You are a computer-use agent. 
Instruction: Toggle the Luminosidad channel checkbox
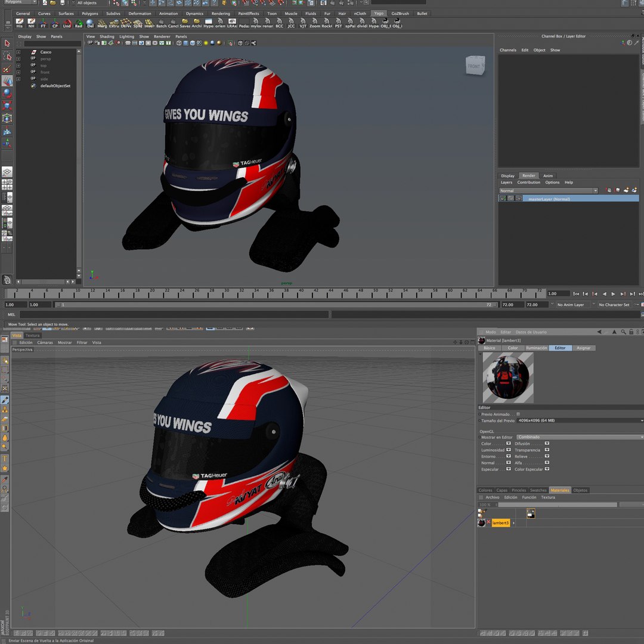pyautogui.click(x=509, y=450)
